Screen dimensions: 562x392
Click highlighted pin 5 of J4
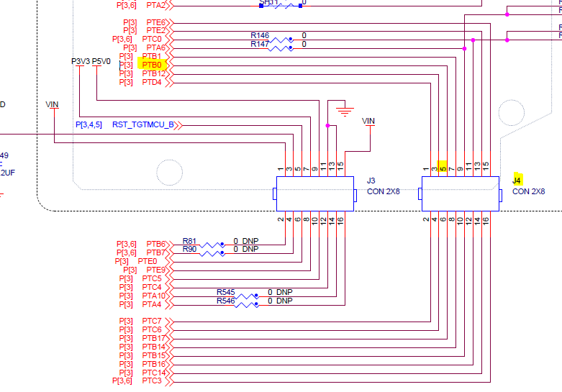click(x=443, y=168)
